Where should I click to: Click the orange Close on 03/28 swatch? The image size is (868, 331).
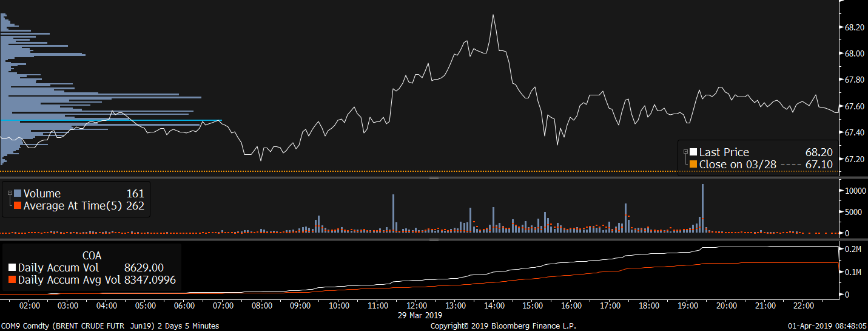693,164
